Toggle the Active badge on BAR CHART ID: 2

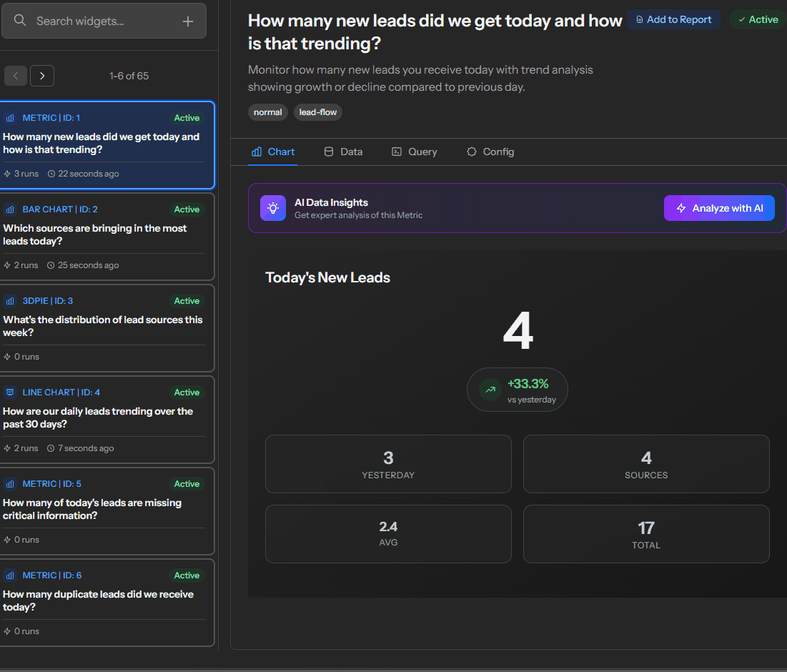[x=186, y=209]
